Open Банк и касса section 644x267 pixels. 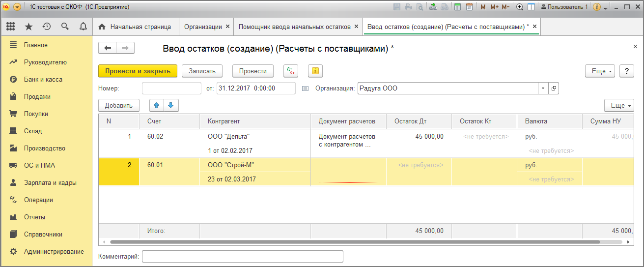[x=46, y=80]
